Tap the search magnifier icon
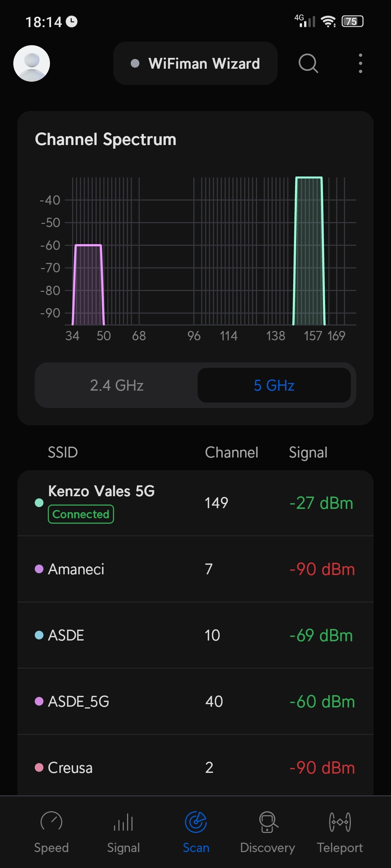 [308, 63]
